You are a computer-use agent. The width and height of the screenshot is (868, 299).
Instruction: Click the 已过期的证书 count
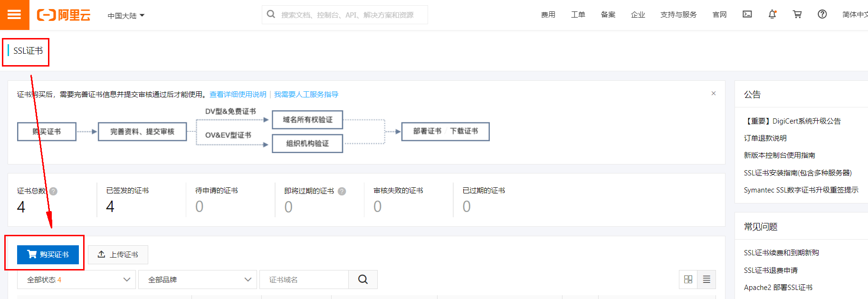click(x=467, y=207)
